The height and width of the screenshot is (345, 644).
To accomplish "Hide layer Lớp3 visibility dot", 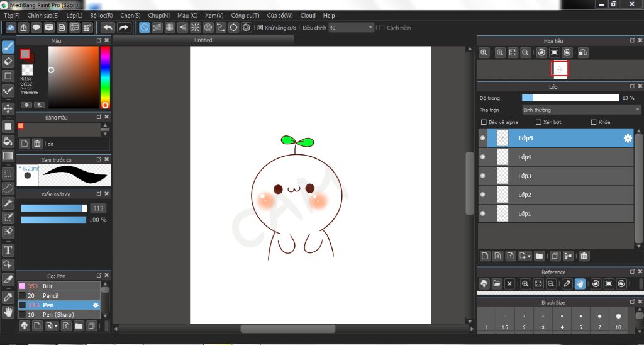I will click(x=482, y=176).
